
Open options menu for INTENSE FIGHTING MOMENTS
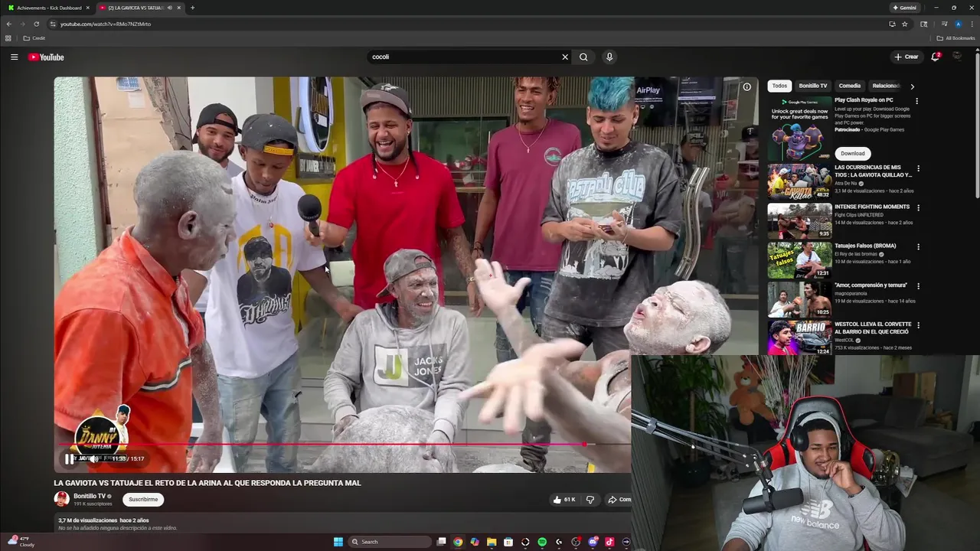point(918,207)
